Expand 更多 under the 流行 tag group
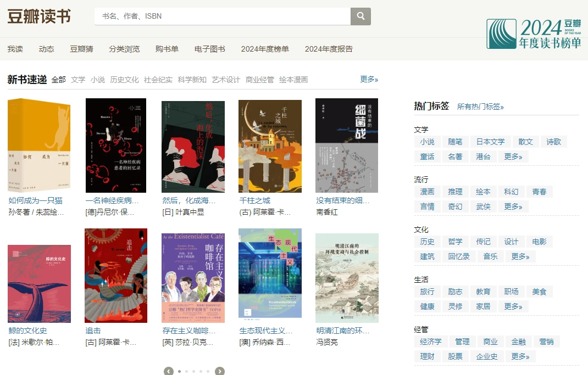Screen dimensions: 588x375 [513, 206]
